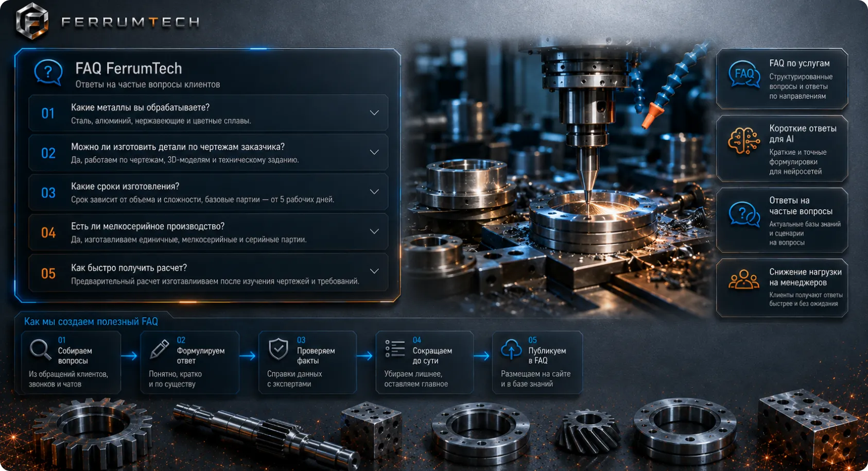Click answer about единичные, мелкосерийные и серийные партии

(x=189, y=240)
